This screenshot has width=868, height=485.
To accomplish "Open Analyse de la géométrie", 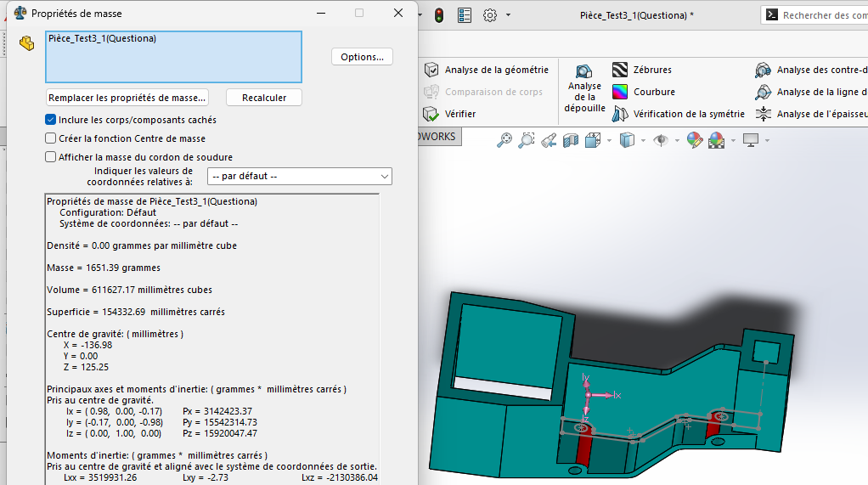I will tap(431, 70).
